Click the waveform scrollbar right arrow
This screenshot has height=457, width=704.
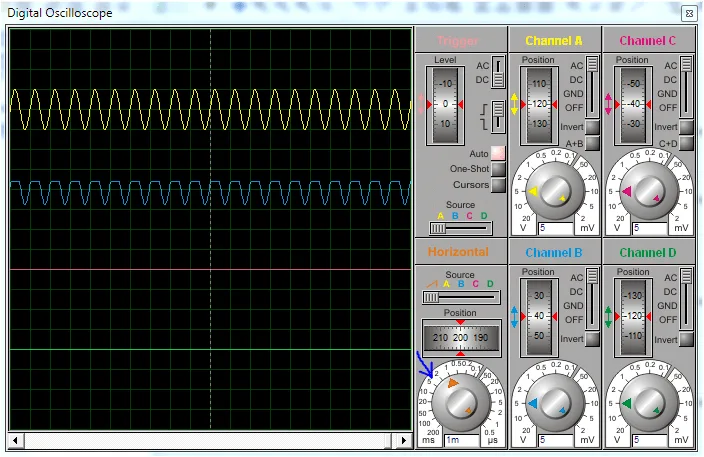point(404,440)
